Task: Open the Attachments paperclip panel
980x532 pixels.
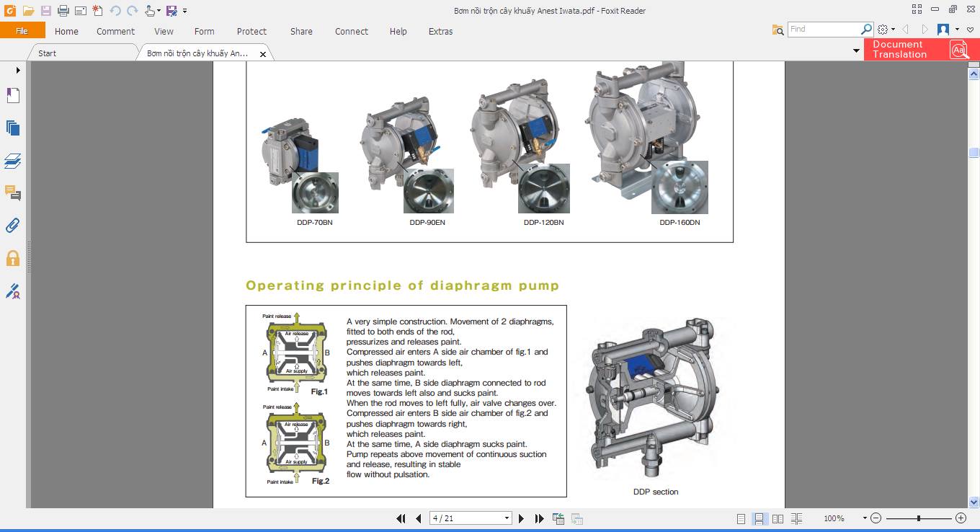Action: click(x=13, y=225)
